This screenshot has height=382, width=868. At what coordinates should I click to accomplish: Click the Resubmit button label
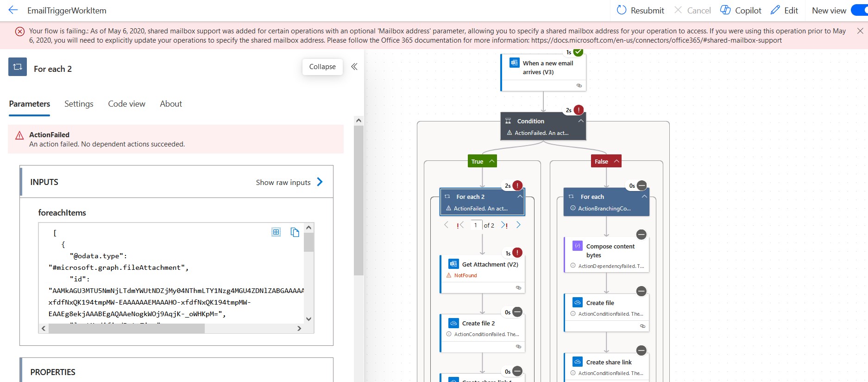pos(647,10)
